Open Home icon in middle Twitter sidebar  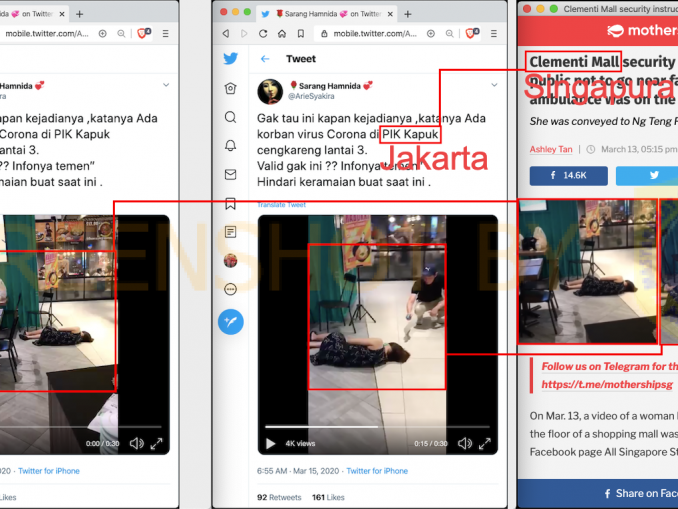click(230, 88)
